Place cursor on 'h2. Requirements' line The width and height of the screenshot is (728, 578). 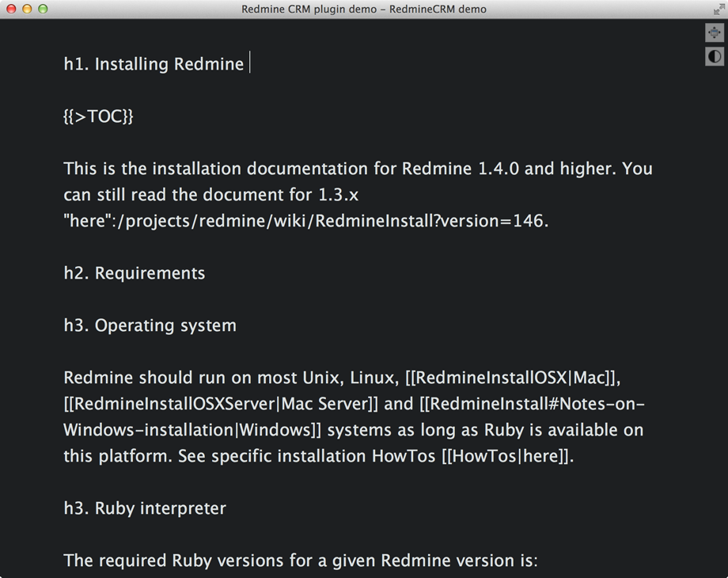(x=135, y=273)
